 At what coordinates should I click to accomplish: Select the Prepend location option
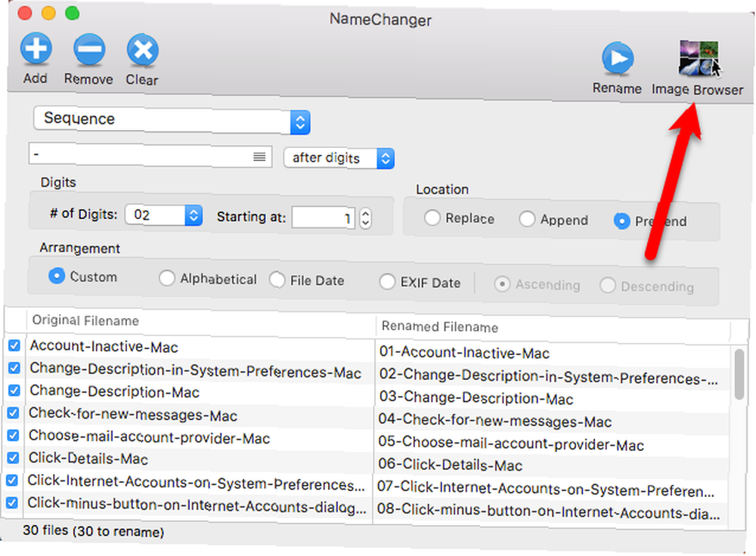point(622,221)
